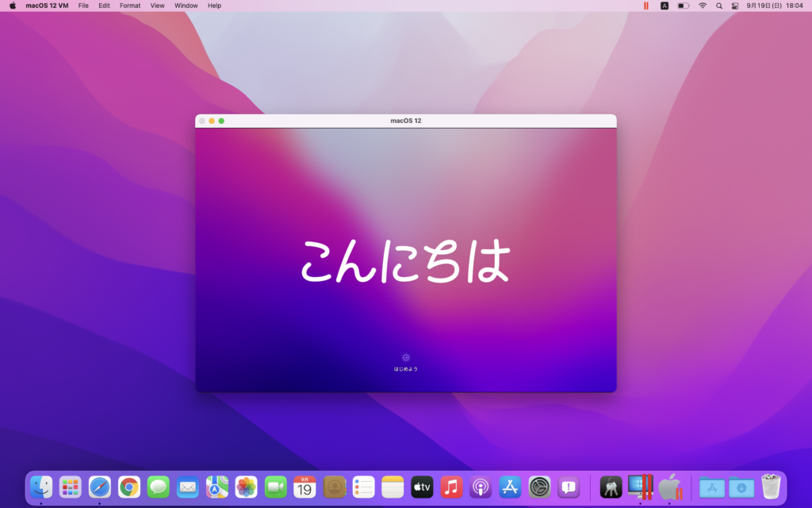
Task: Open Messages app in the Dock
Action: 158,487
